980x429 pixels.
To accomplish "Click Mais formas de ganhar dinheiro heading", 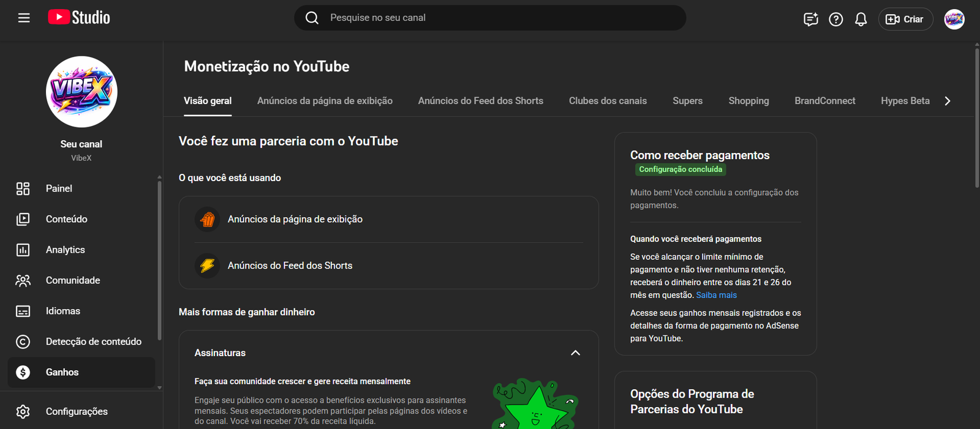I will click(x=247, y=312).
